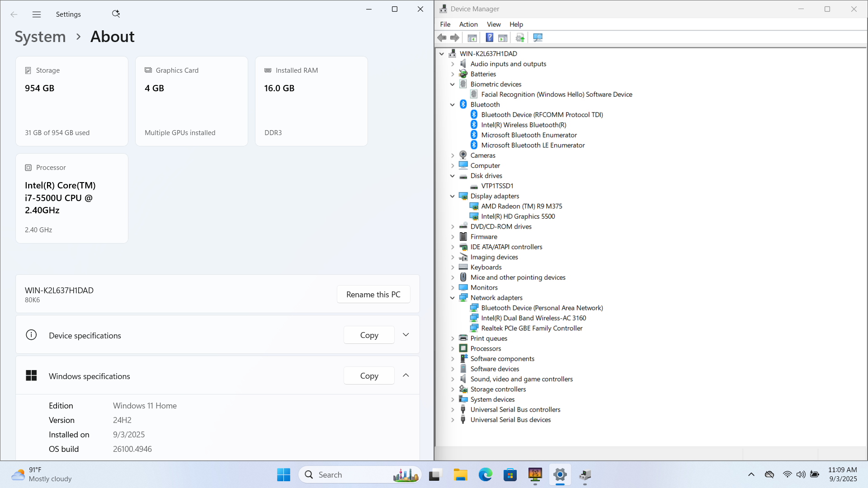Click Device Manager icon on taskbar
The image size is (868, 488).
click(585, 475)
